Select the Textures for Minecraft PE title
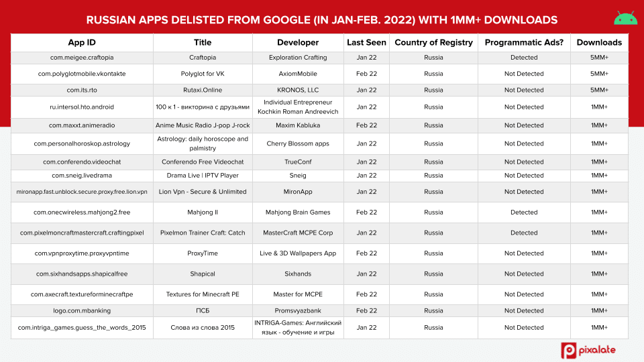This screenshot has width=644, height=362. (202, 294)
